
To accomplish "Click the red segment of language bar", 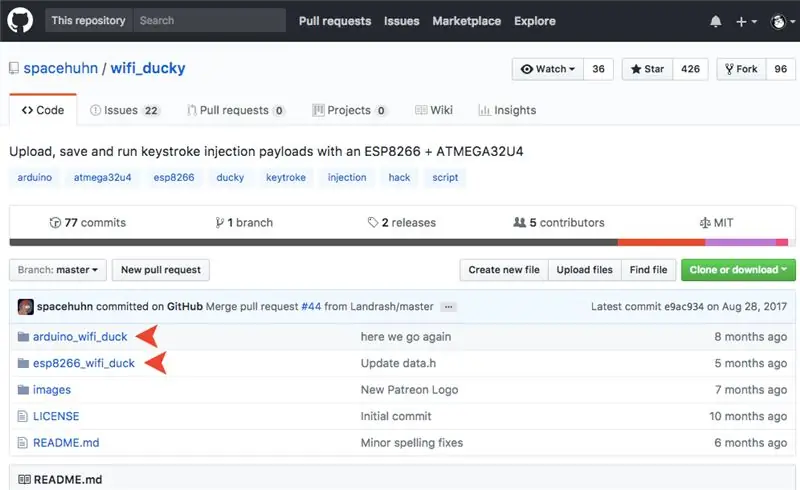I will (661, 242).
